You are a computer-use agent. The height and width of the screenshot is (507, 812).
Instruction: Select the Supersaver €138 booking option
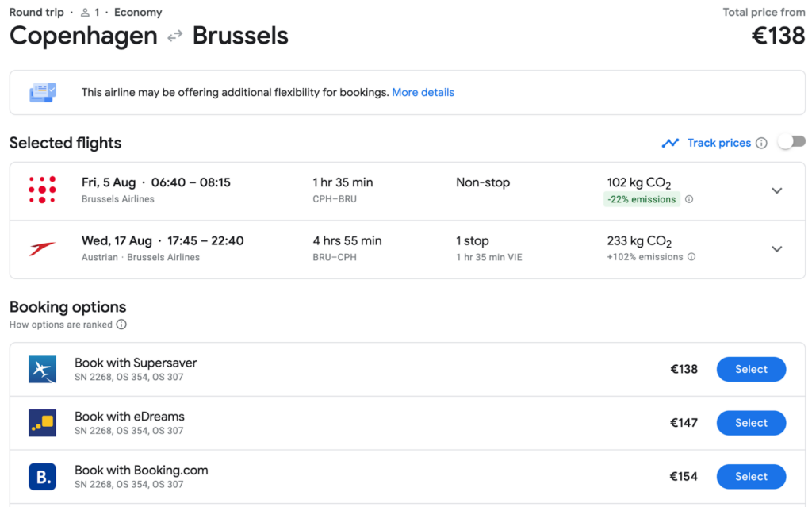(751, 369)
